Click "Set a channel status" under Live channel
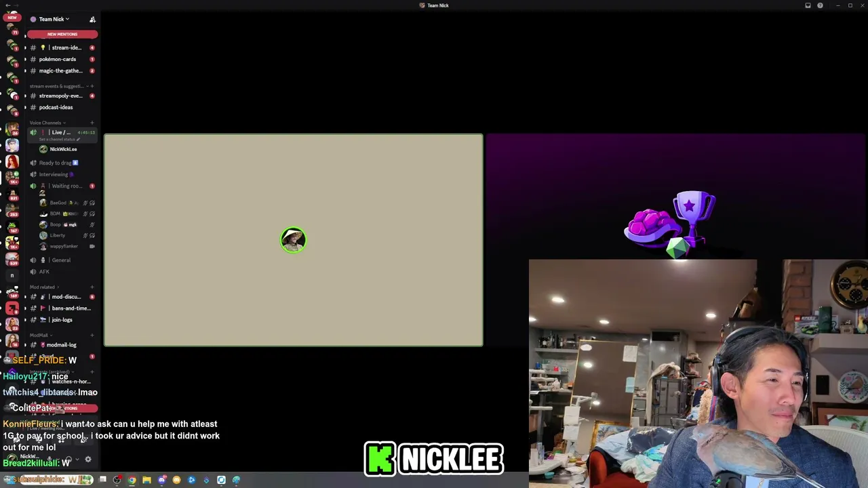This screenshot has height=488, width=868. 60,139
